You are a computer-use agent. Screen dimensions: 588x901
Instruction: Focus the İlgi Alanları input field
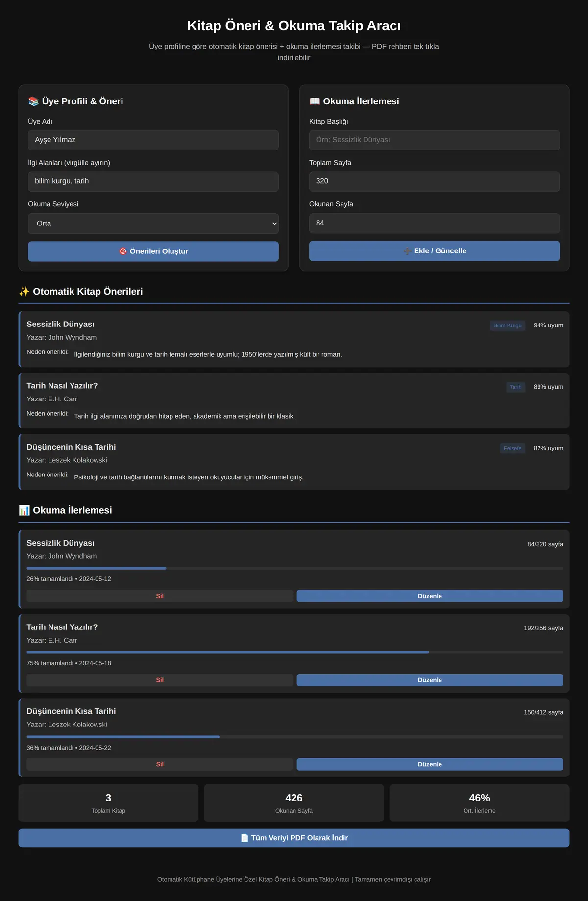[x=153, y=181]
